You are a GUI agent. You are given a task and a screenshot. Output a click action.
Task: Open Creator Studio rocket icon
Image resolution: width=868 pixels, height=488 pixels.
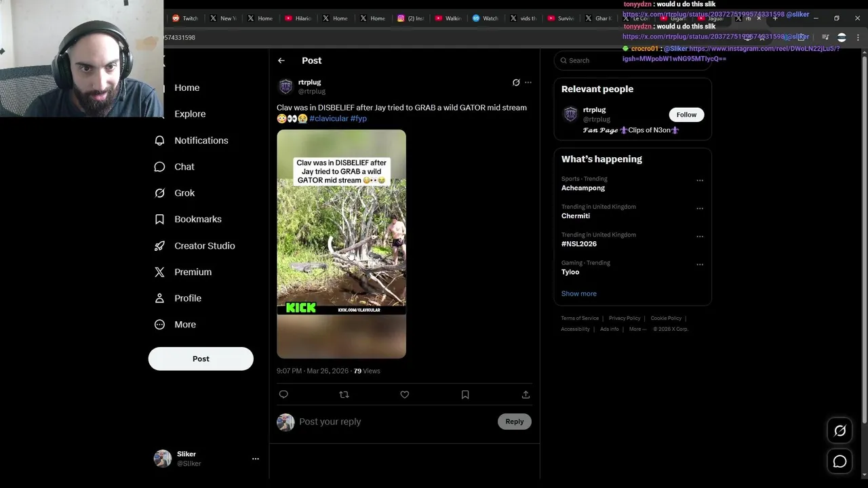coord(159,246)
